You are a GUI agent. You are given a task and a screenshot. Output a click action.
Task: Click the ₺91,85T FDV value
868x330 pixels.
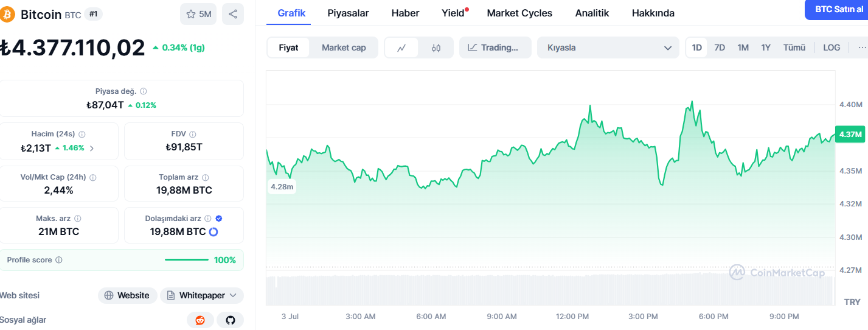pyautogui.click(x=184, y=147)
